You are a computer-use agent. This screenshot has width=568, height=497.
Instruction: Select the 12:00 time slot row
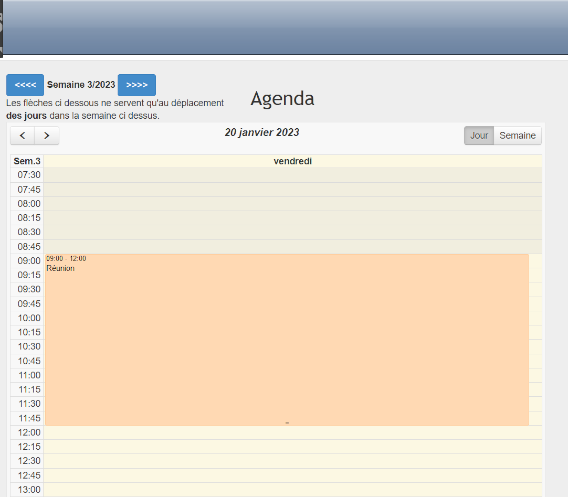(293, 433)
